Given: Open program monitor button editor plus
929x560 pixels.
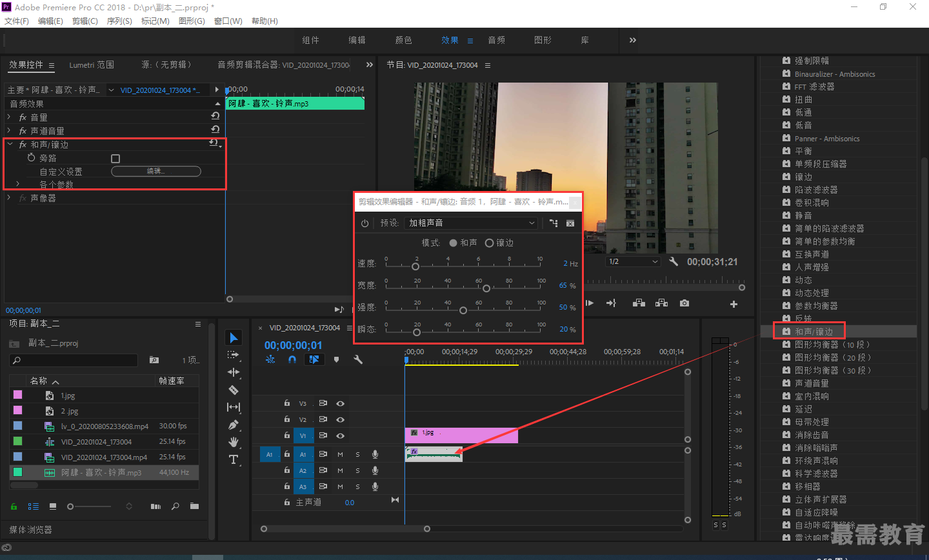Looking at the screenshot, I should [x=734, y=304].
